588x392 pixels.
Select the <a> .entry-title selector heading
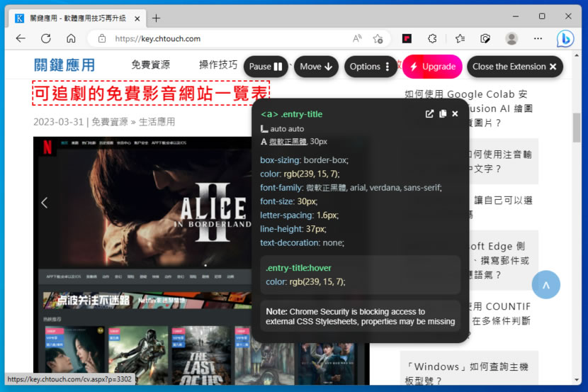[x=291, y=114]
